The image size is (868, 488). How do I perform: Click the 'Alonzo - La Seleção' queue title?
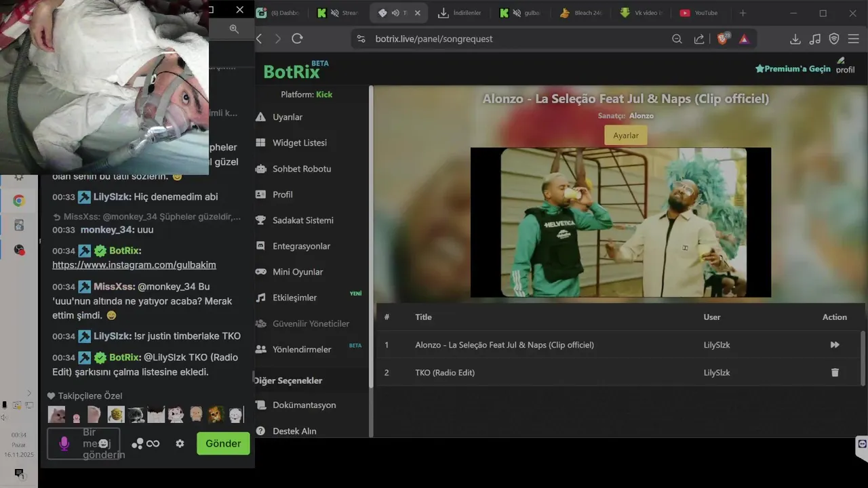(x=505, y=345)
